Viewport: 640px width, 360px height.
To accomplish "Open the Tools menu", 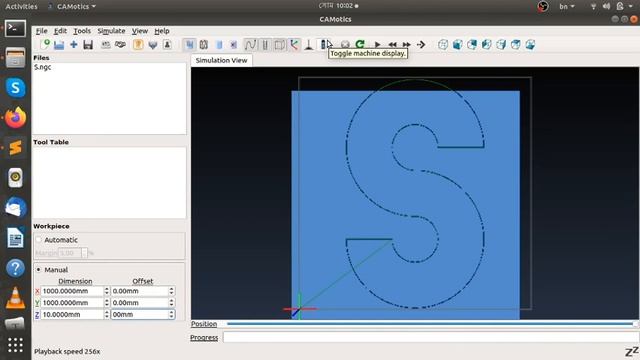I will click(x=82, y=31).
